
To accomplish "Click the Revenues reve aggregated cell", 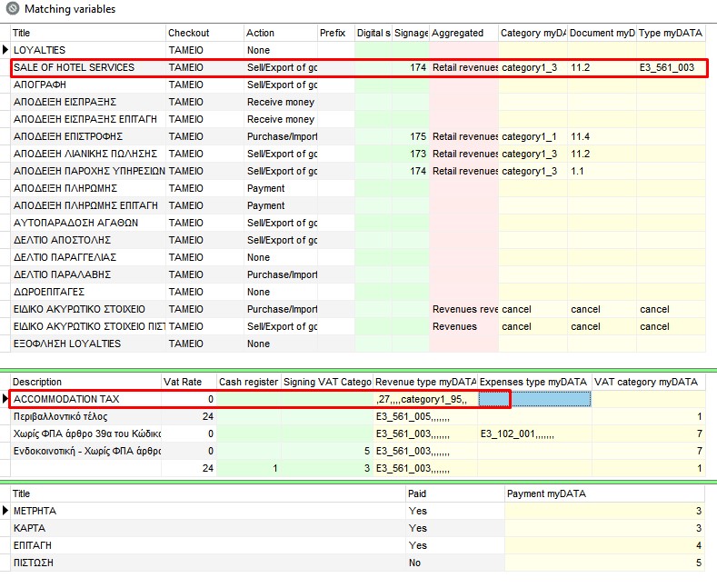I will tap(463, 309).
